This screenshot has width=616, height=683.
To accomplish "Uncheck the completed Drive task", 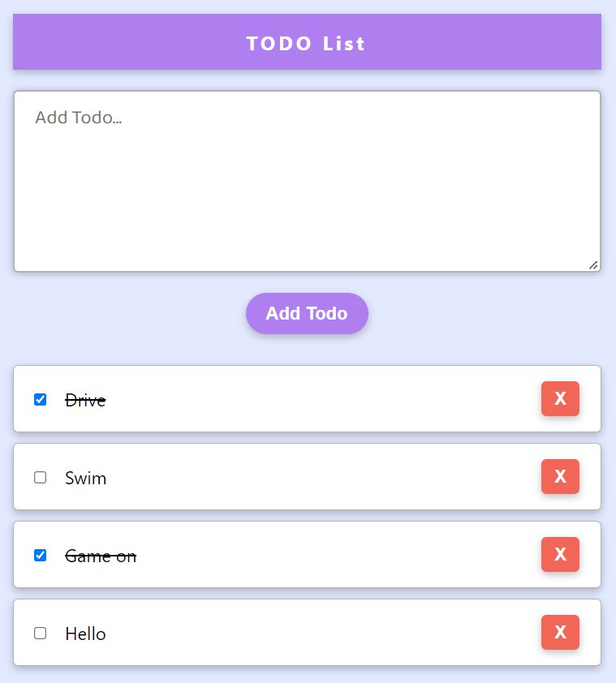I will [x=40, y=399].
